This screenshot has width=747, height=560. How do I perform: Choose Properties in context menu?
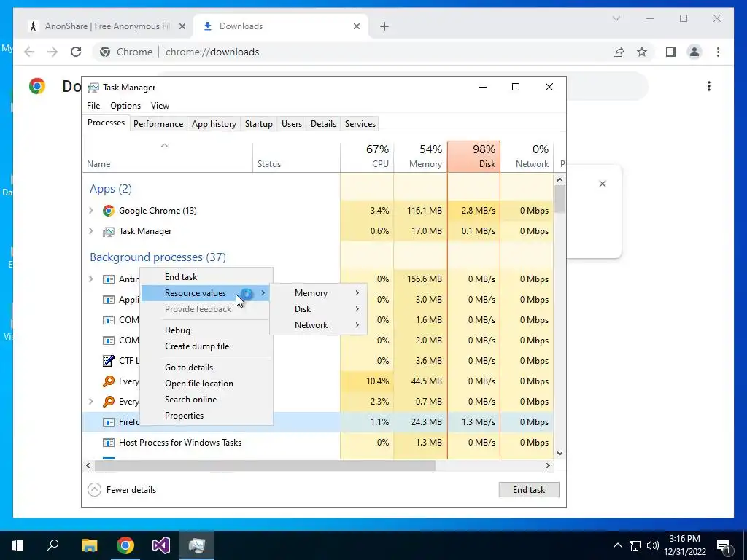pos(206,416)
